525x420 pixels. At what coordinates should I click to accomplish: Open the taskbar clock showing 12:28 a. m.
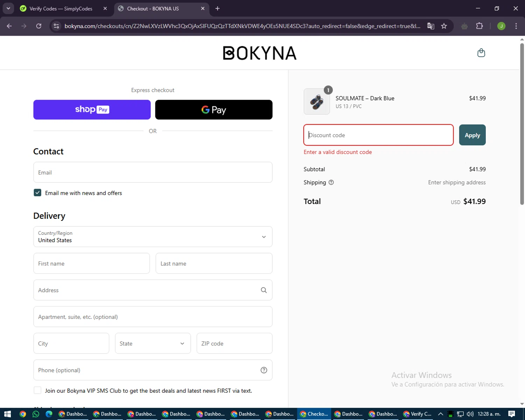(x=489, y=414)
